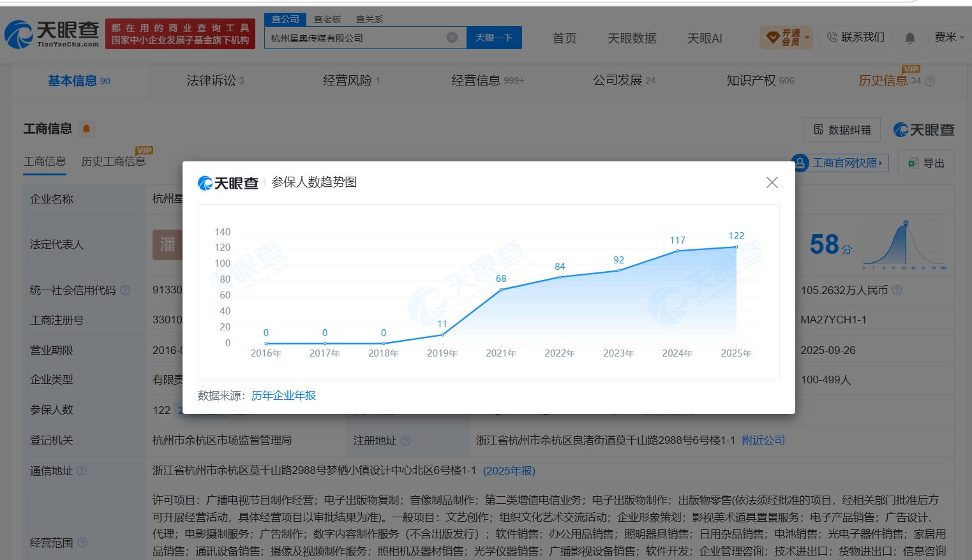Close the 参保人数趋势图 popup
972x560 pixels.
772,182
